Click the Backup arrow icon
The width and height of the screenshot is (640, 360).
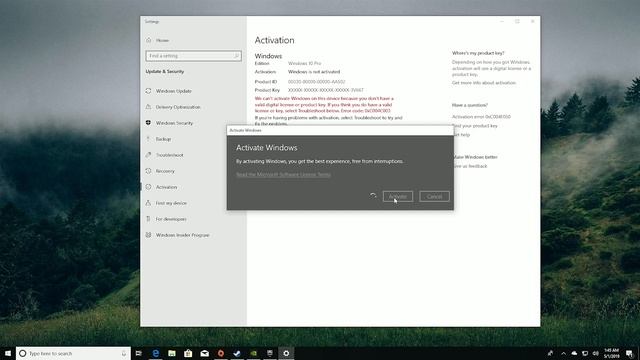(148, 139)
